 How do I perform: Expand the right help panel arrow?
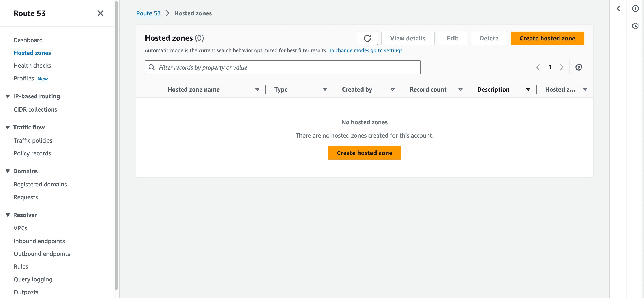tap(618, 9)
